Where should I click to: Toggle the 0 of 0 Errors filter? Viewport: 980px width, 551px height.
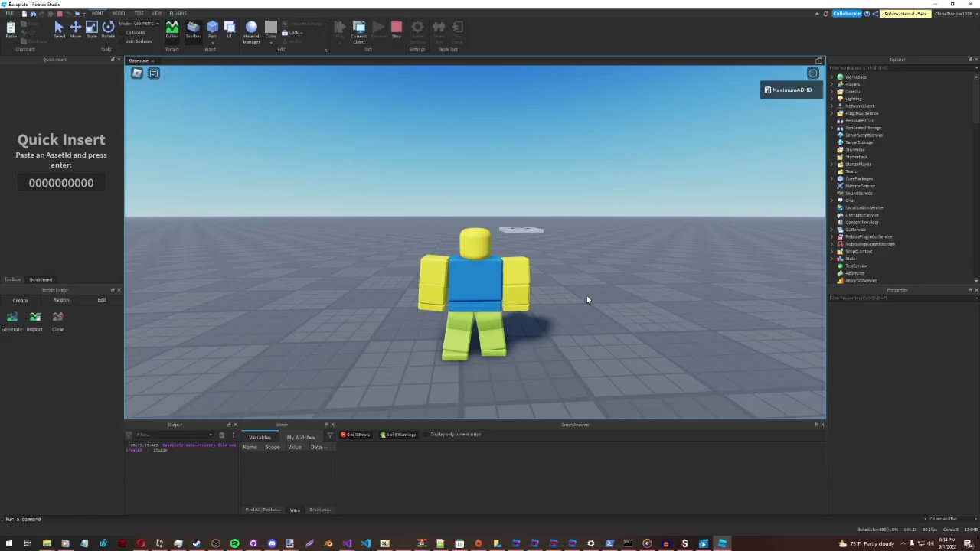click(x=356, y=434)
